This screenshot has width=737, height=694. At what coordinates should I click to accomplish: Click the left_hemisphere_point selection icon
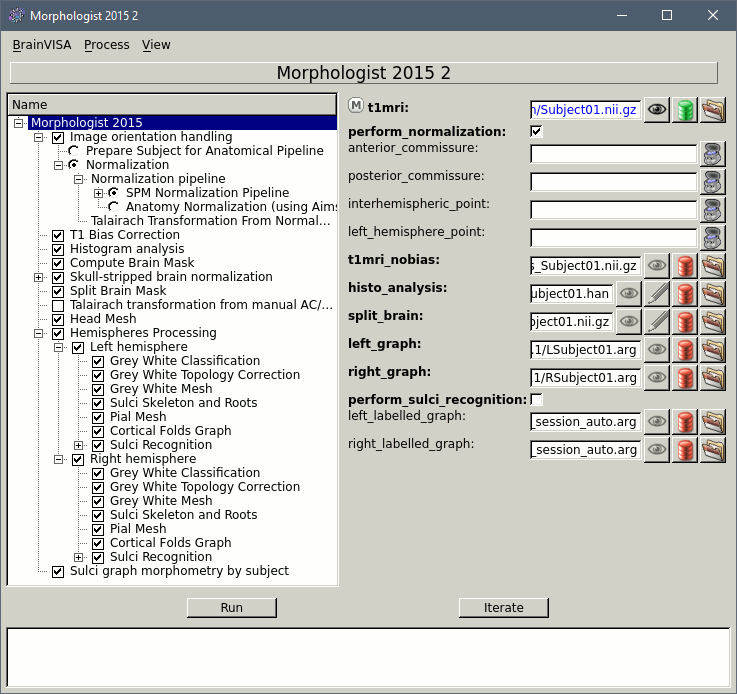(713, 238)
